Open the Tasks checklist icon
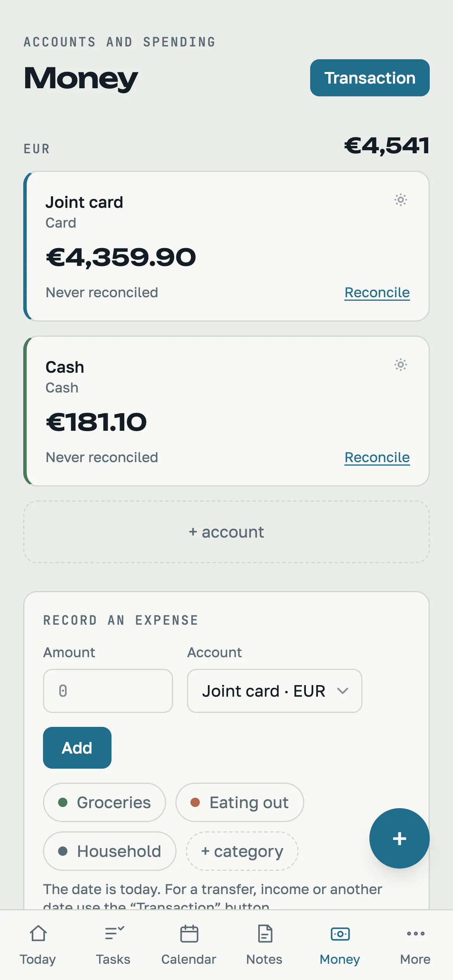This screenshot has height=980, width=453. [113, 933]
